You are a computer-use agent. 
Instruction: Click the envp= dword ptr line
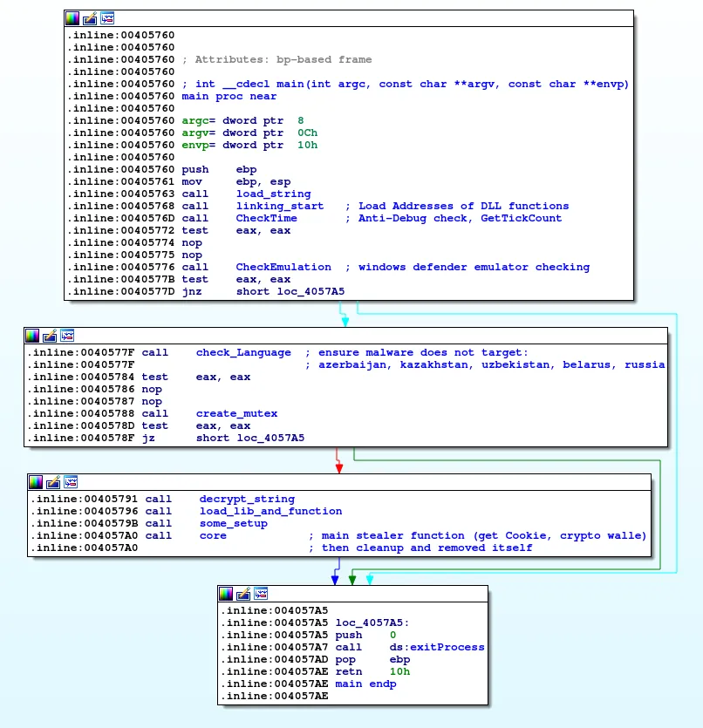coord(249,145)
